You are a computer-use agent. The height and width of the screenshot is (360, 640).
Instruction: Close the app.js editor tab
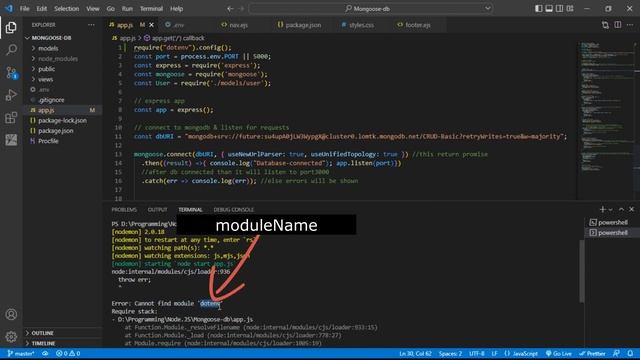pos(151,25)
